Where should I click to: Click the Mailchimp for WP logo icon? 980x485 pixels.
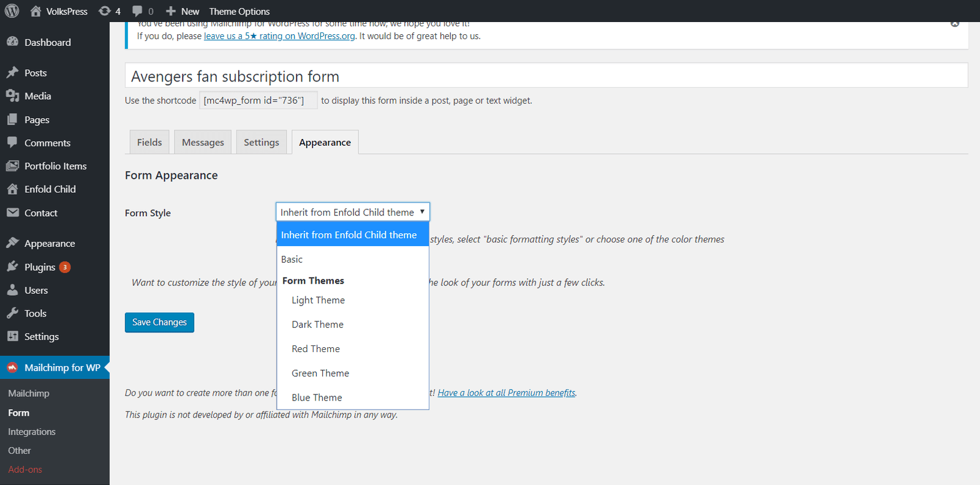pos(12,367)
